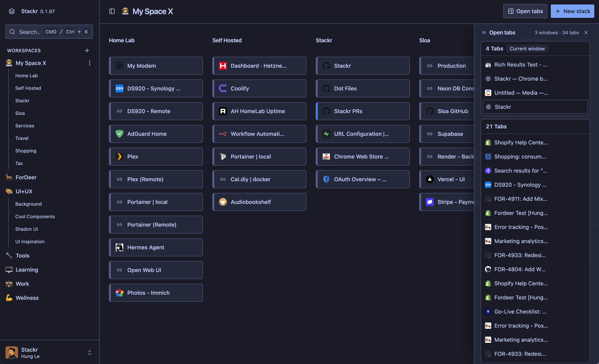This screenshot has height=364, width=599.
Task: Click the link icon on DS920 - Remote card
Action: click(119, 111)
